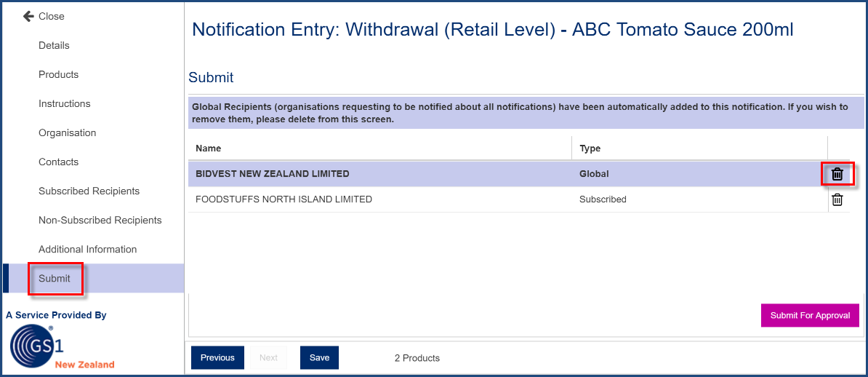Click the back arrow beside Close
Viewport: 868px width, 377px height.
[x=28, y=16]
